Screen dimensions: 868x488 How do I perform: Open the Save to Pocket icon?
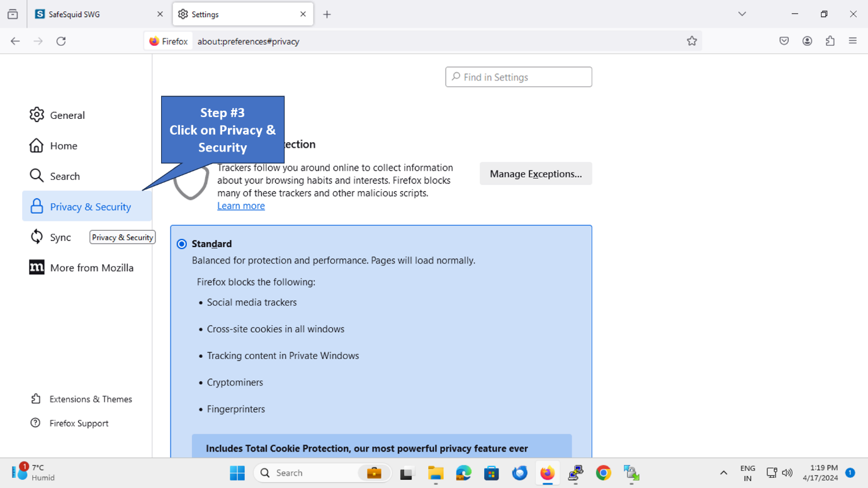tap(784, 41)
